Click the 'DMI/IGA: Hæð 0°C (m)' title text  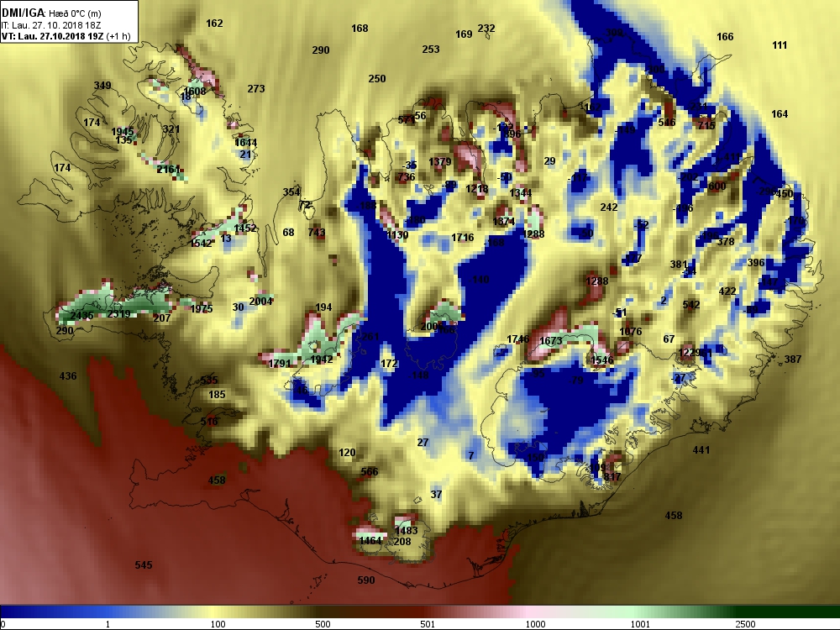pos(51,13)
